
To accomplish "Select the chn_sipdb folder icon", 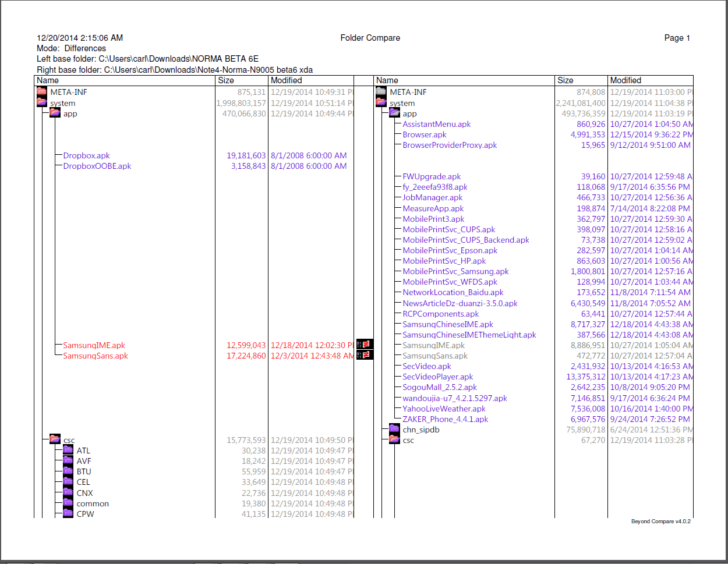I will tap(395, 428).
